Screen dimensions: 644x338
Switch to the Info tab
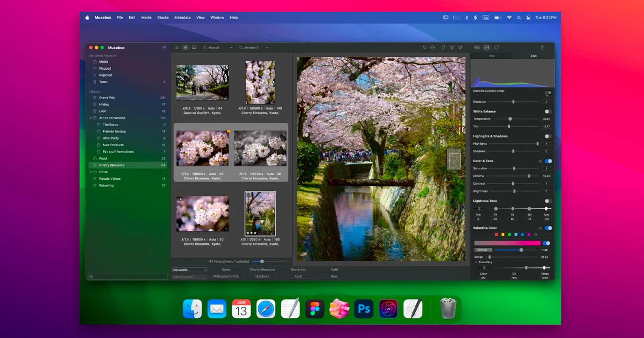click(x=491, y=56)
